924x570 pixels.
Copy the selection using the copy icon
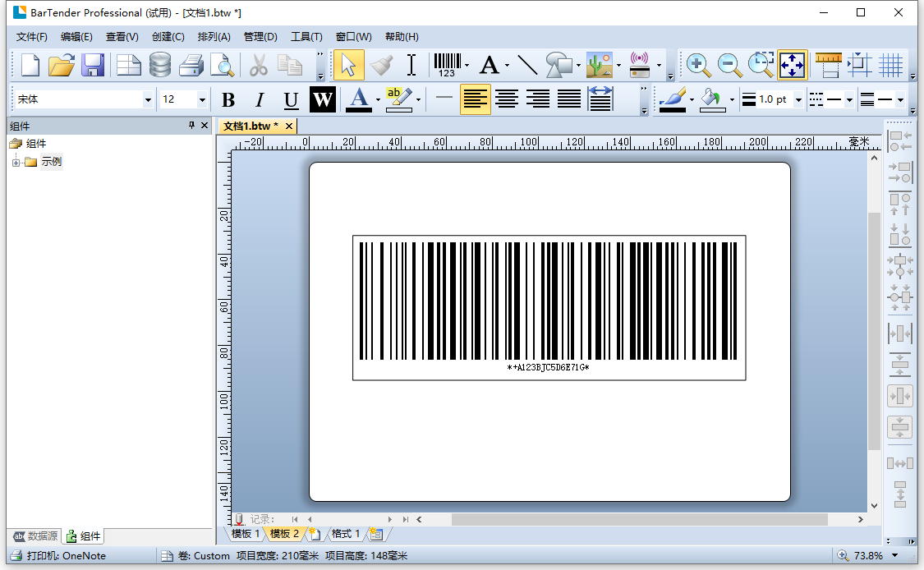pos(289,65)
